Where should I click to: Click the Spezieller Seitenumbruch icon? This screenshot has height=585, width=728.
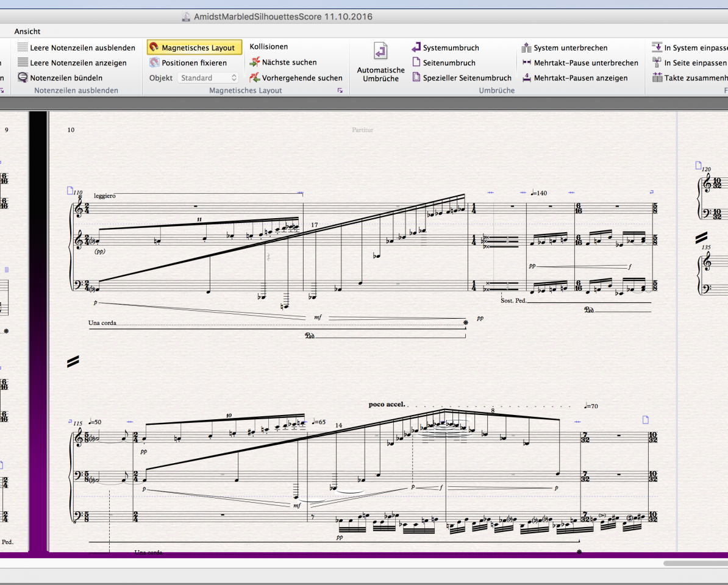(416, 77)
